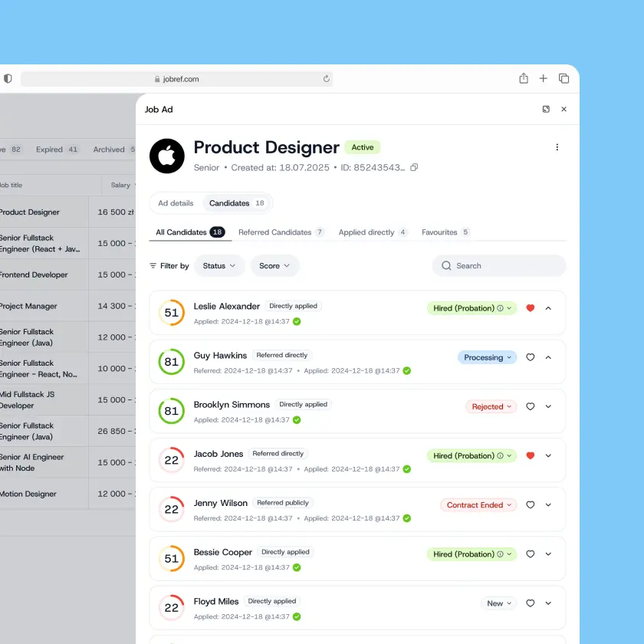
Task: Collapse Guy Hawkins candidate row
Action: coord(548,357)
